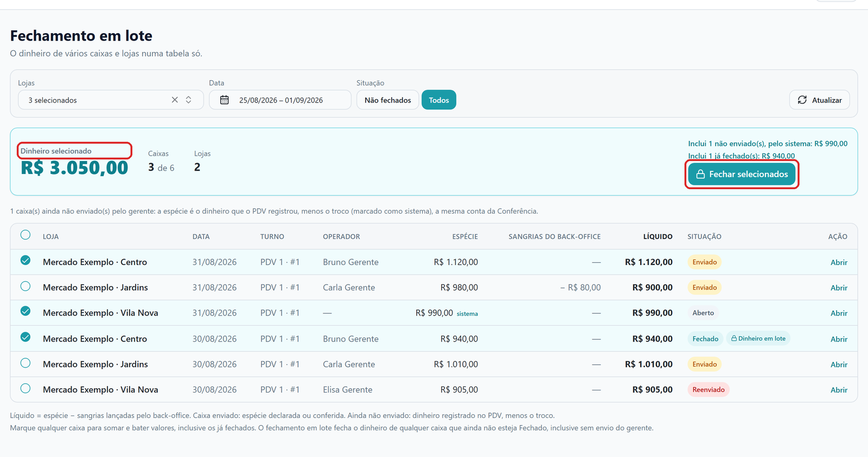Click the Dinheiro em lote badge

(x=758, y=338)
